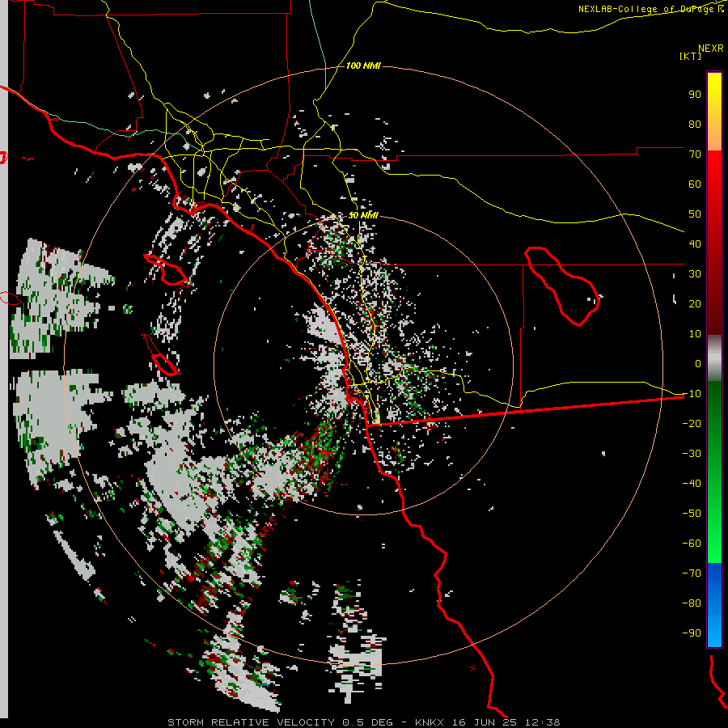This screenshot has width=728, height=728.
Task: Click the -30 scale value
Action: [692, 454]
